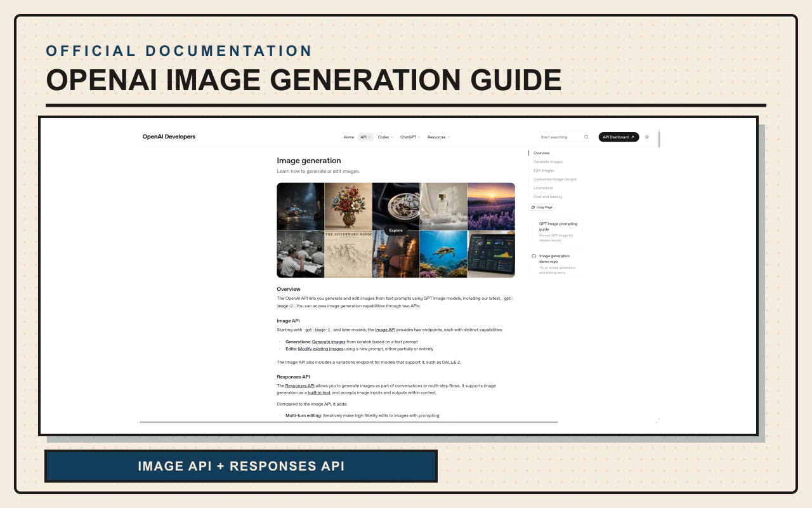Image resolution: width=812 pixels, height=508 pixels.
Task: Click the vertical scrollbar at page right
Action: [x=659, y=138]
